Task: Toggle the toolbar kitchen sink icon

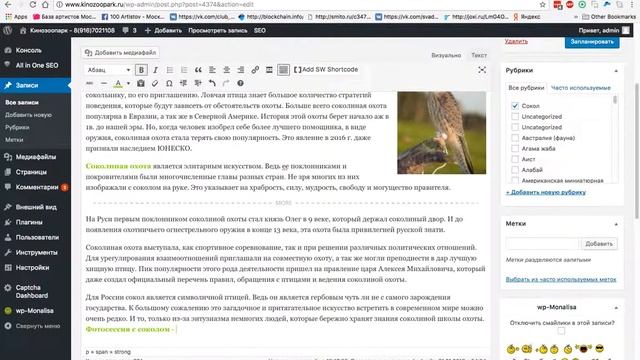Action: [283, 70]
